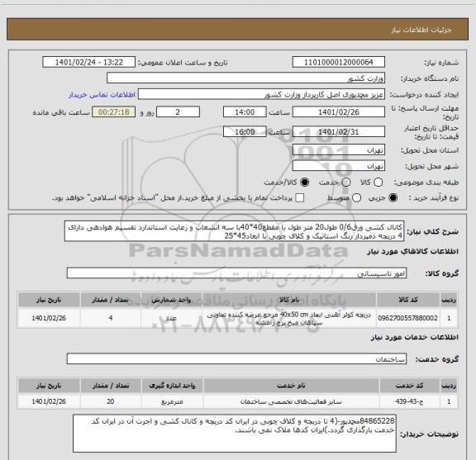The image size is (476, 460).
Task: Click need date 1401/02/26 in services table
Action: coord(49,401)
